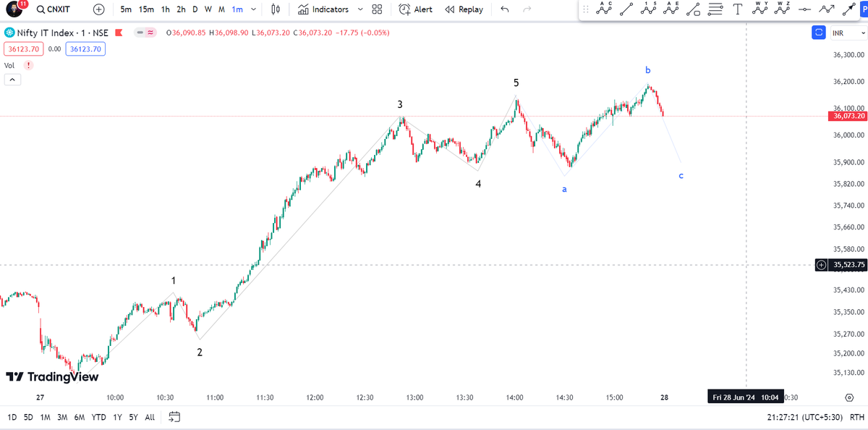Select the 2h interval
The width and height of the screenshot is (868, 430).
coord(181,9)
